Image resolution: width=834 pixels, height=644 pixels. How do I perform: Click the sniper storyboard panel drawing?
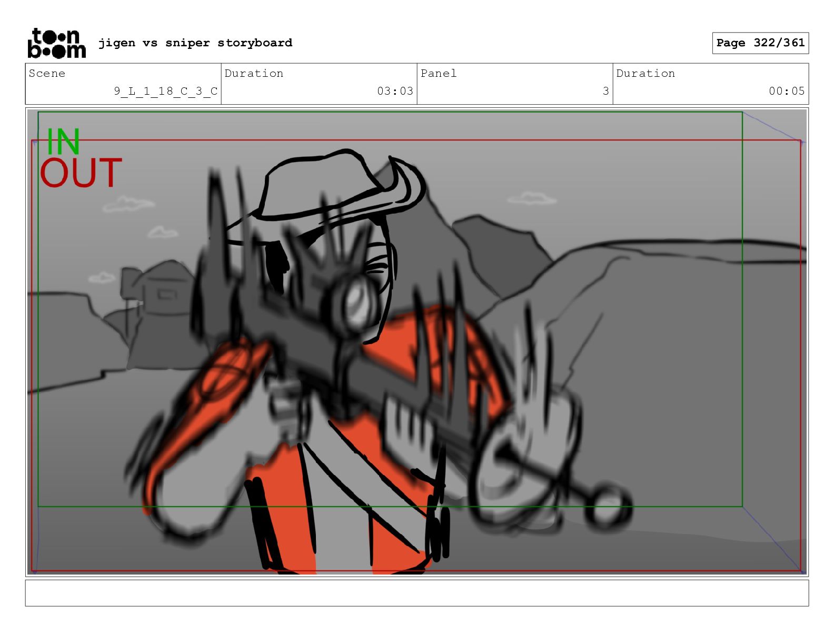417,342
